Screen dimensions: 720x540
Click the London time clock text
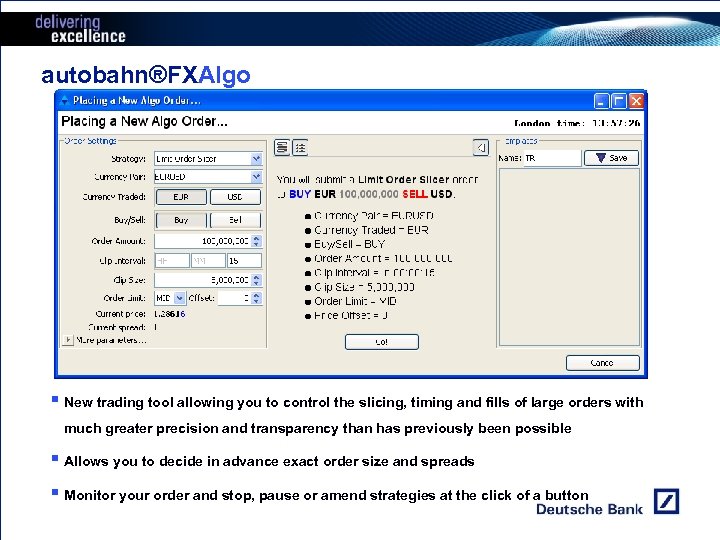[x=577, y=123]
